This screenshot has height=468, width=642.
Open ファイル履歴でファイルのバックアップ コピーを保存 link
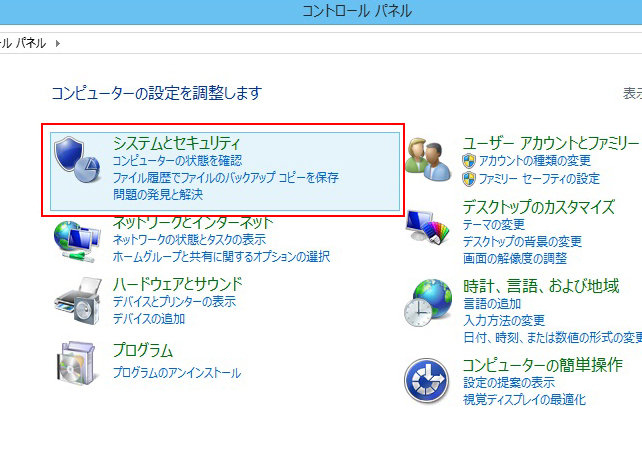pos(226,177)
